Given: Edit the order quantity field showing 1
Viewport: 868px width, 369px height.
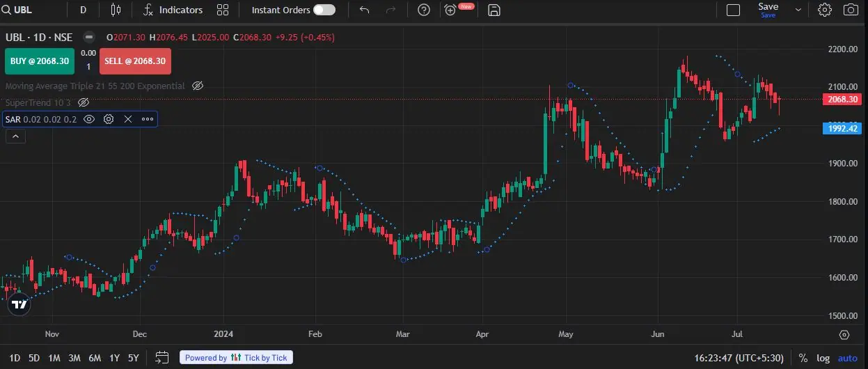Looking at the screenshot, I should (88, 67).
